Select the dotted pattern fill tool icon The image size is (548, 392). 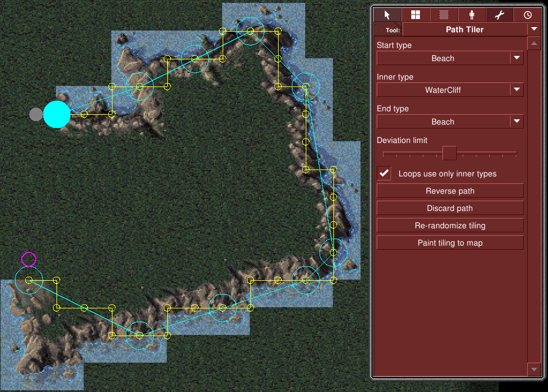click(444, 14)
